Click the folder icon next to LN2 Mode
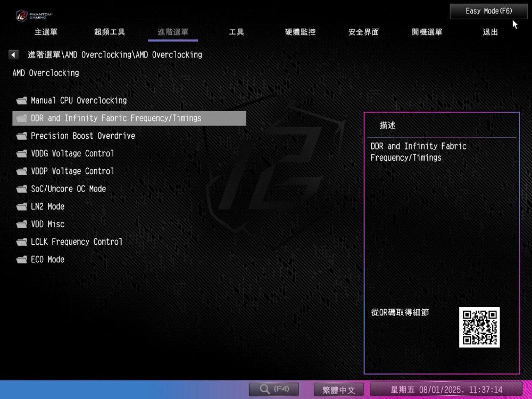 22,207
